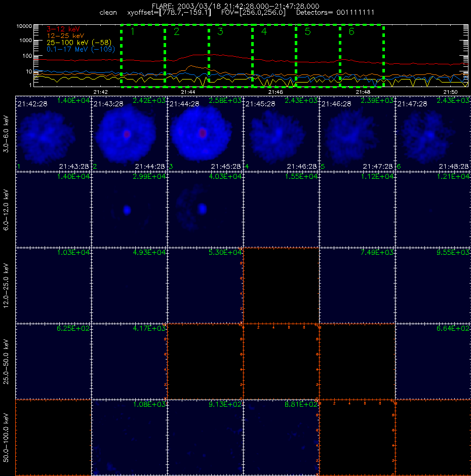The height and width of the screenshot is (476, 471).
Task: Select the peak value 4.17E+03
Action: (149, 328)
